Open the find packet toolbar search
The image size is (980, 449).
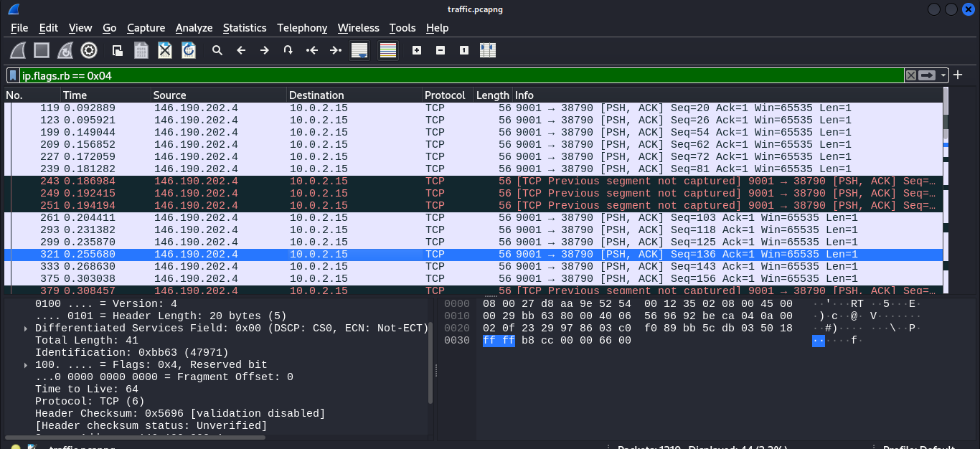[x=217, y=50]
